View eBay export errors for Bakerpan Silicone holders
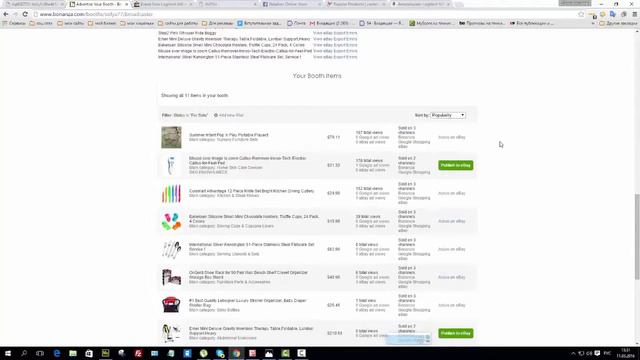The width and height of the screenshot is (640, 360). (335, 45)
